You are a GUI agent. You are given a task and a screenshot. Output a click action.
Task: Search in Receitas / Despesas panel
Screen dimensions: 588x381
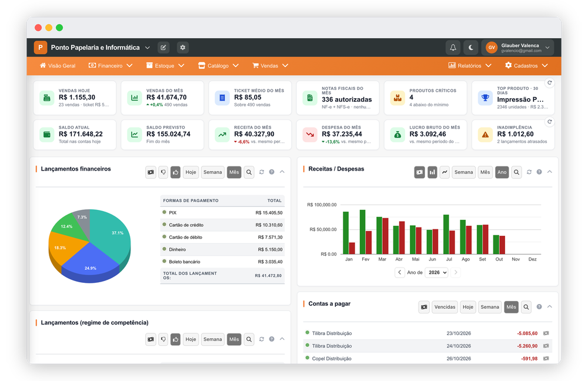pyautogui.click(x=516, y=172)
